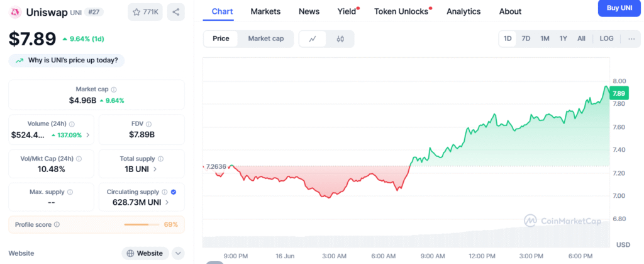Image resolution: width=644 pixels, height=264 pixels.
Task: Click the 7.89 current price chart label
Action: point(619,93)
